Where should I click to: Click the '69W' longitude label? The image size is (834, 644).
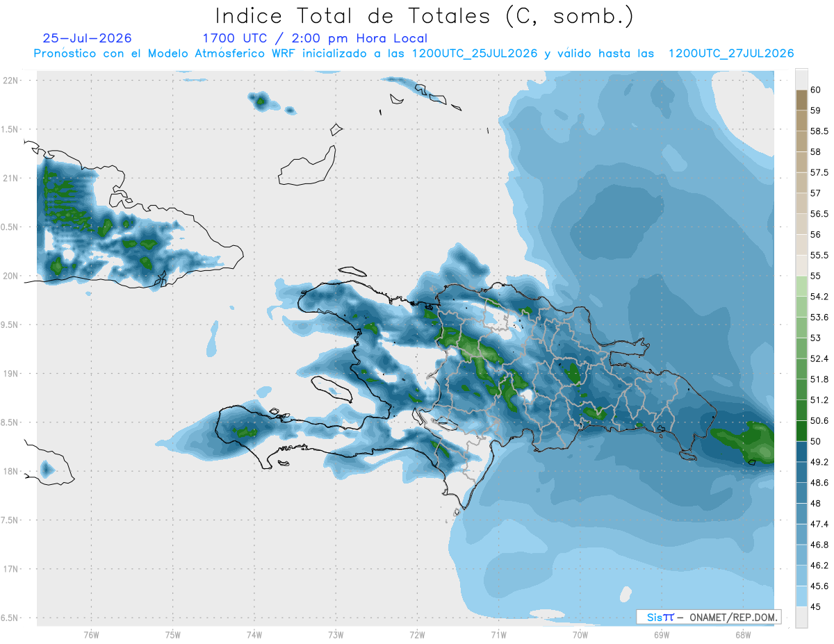[x=662, y=634]
